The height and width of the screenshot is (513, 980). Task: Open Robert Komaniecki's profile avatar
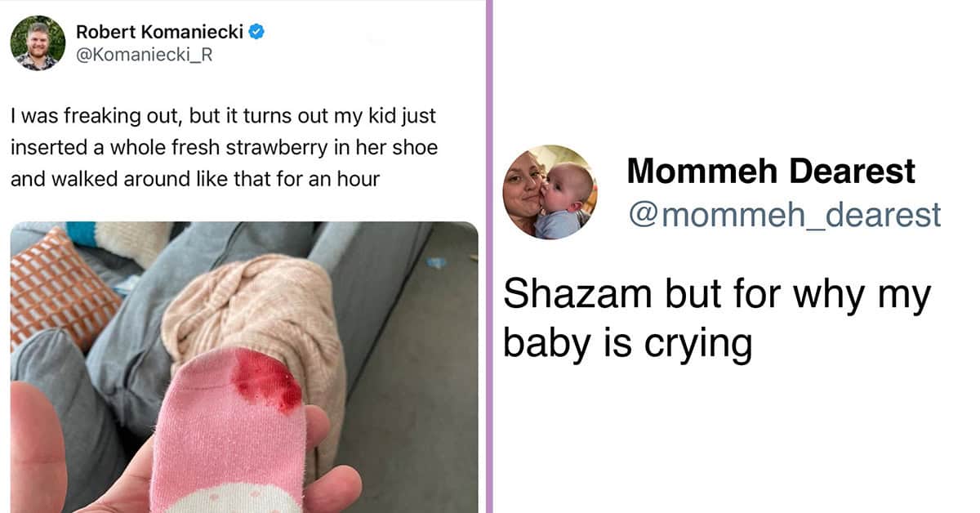(x=38, y=42)
